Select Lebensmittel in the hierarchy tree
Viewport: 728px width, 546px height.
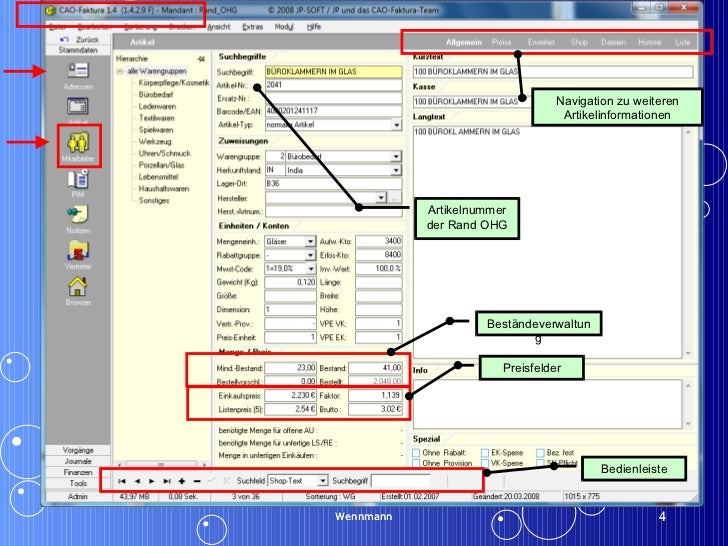click(x=158, y=177)
